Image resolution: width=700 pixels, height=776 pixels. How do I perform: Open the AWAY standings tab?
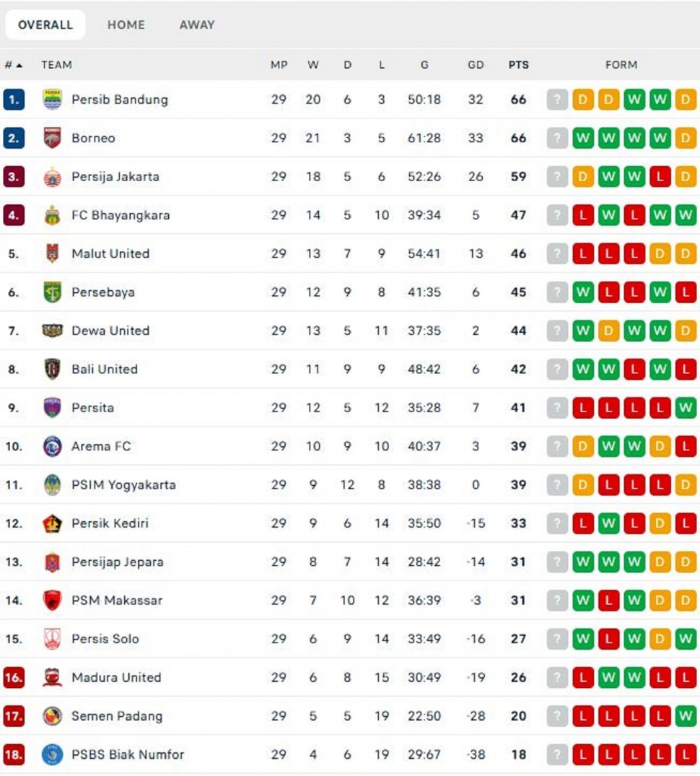[195, 25]
